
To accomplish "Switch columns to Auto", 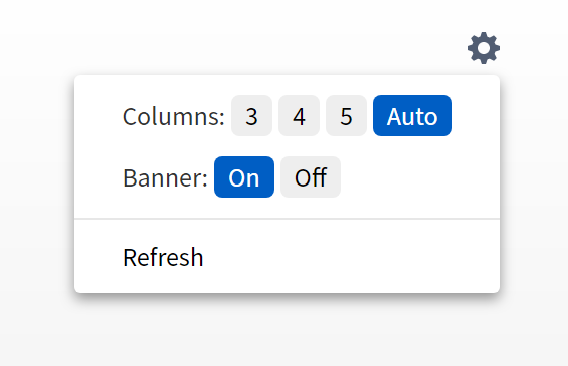I will [412, 116].
